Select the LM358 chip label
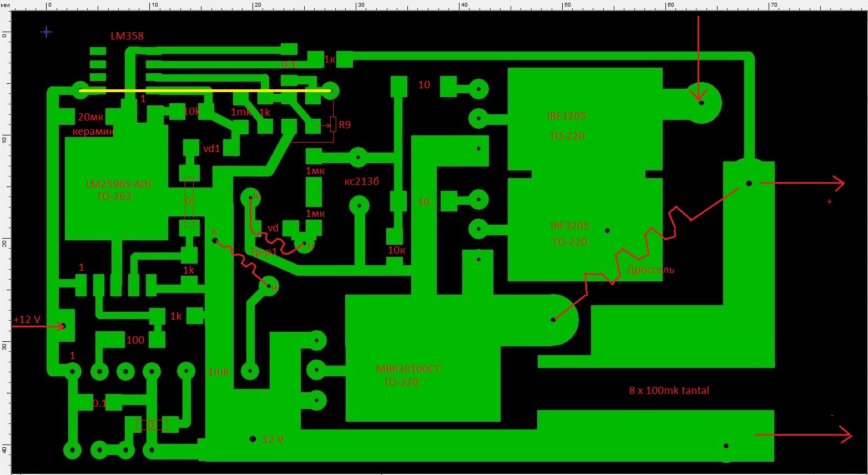Image resolution: width=868 pixels, height=475 pixels. click(127, 36)
